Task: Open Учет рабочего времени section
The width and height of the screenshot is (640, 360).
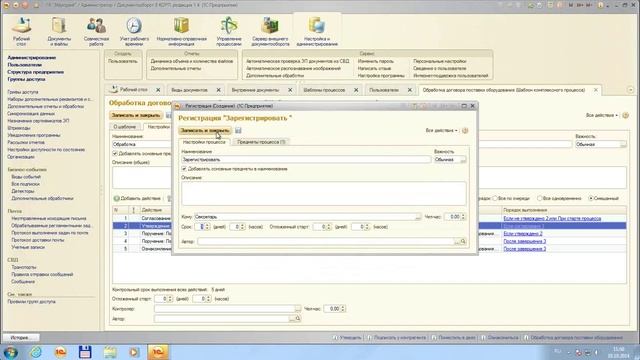Action: (x=134, y=31)
